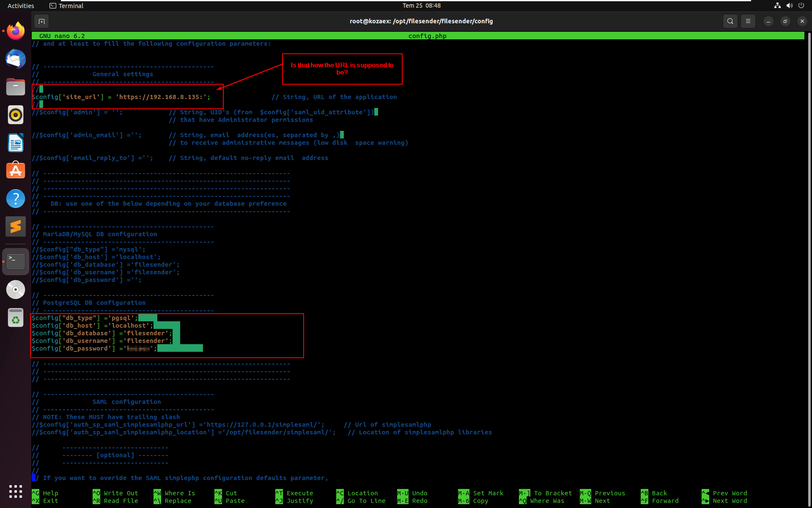Open LibreOffice Writer from the dock
Image resolution: width=812 pixels, height=508 pixels.
tap(15, 143)
